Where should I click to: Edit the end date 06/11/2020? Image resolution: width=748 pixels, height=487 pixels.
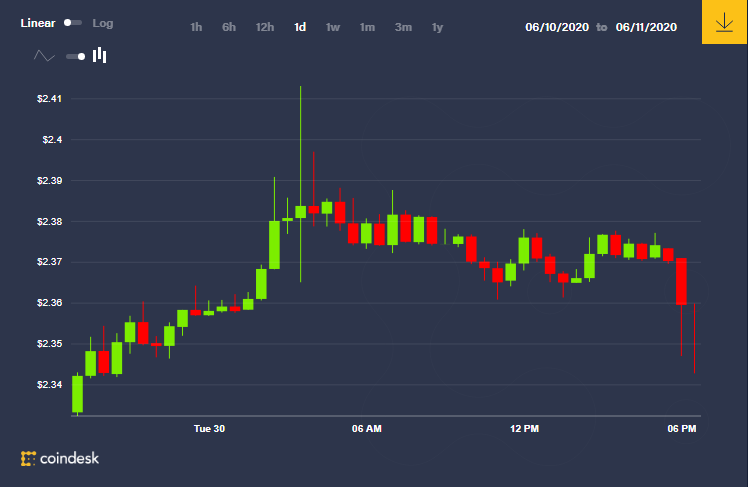(646, 27)
